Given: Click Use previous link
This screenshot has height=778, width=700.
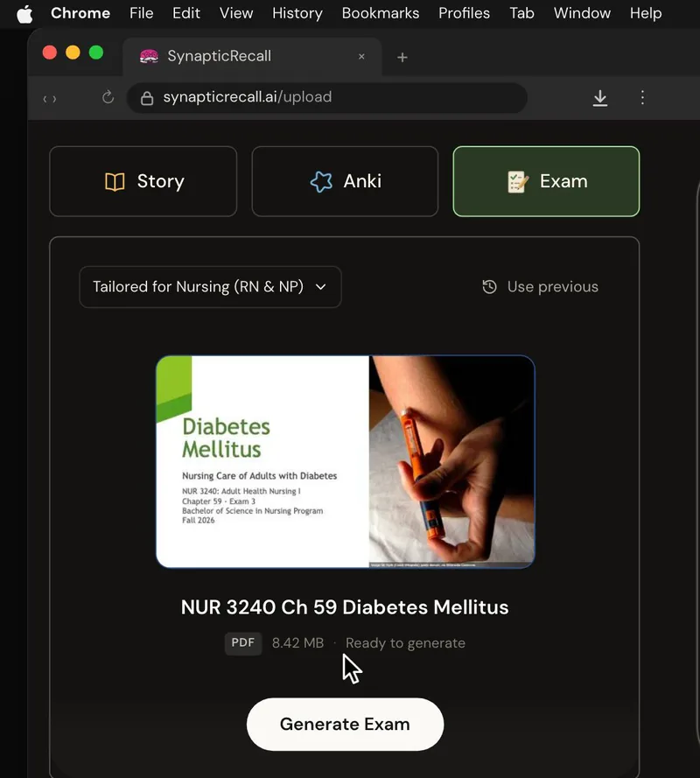Looking at the screenshot, I should pyautogui.click(x=541, y=287).
